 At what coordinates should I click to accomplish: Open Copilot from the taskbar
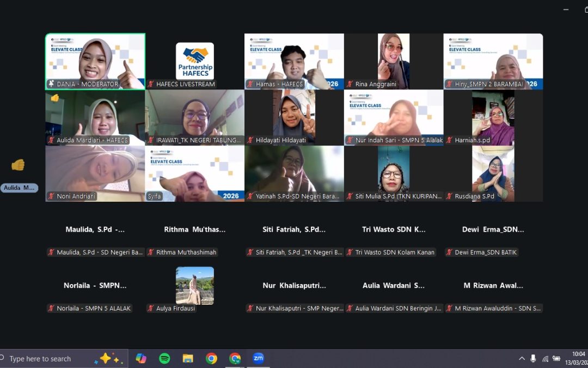pos(141,359)
